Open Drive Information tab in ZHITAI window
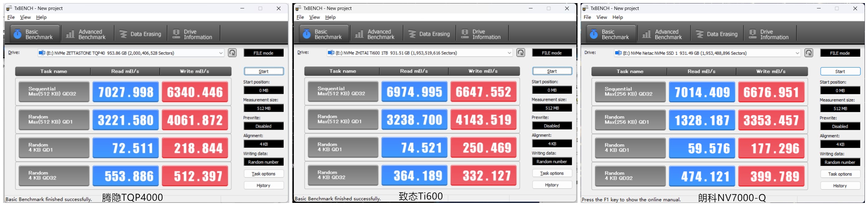 (x=482, y=34)
